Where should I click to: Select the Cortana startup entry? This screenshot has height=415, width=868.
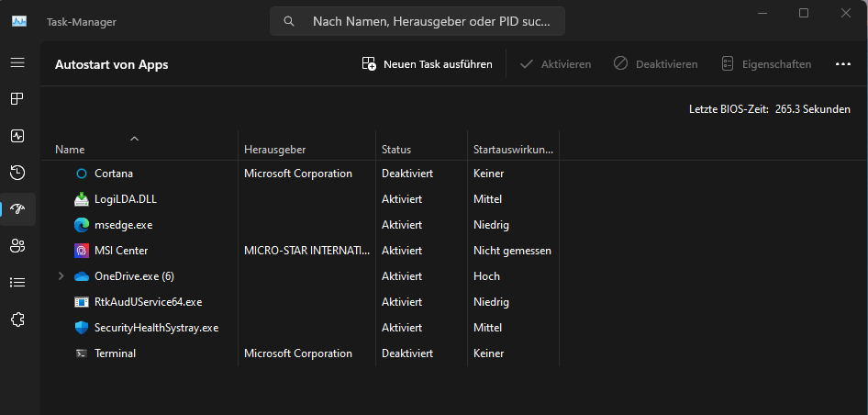(114, 174)
